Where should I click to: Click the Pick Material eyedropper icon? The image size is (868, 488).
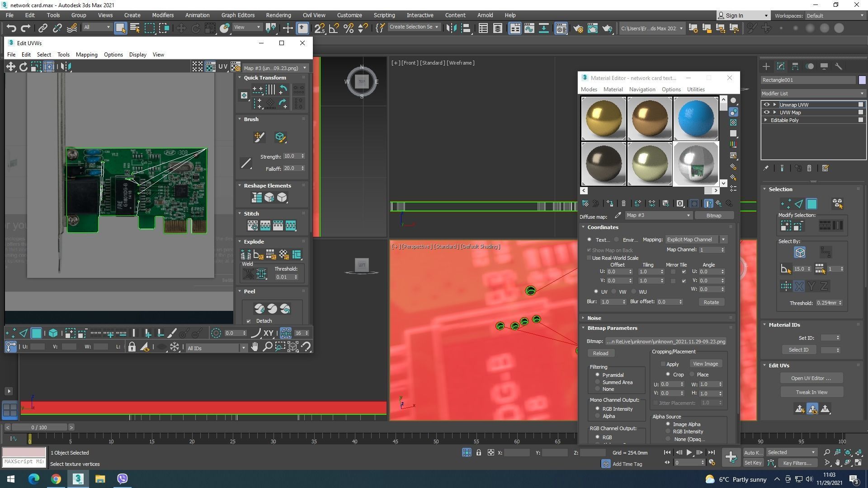click(x=618, y=216)
